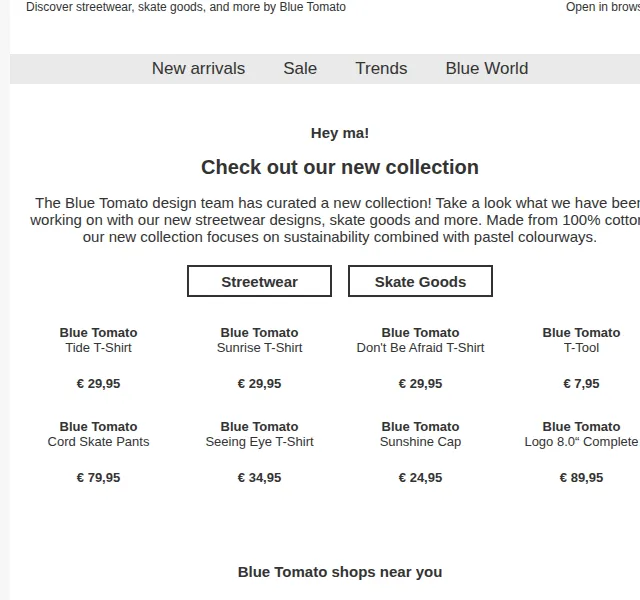Click the Skate Goods button

(x=420, y=281)
